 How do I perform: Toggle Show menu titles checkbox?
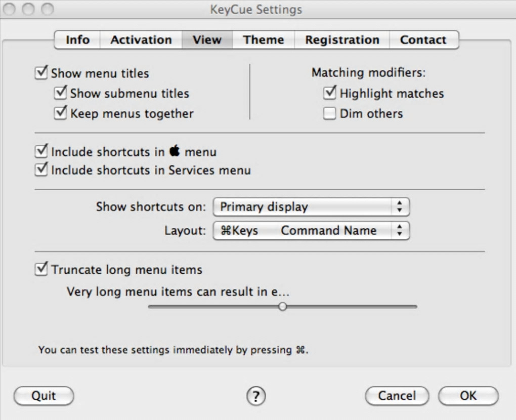click(41, 73)
